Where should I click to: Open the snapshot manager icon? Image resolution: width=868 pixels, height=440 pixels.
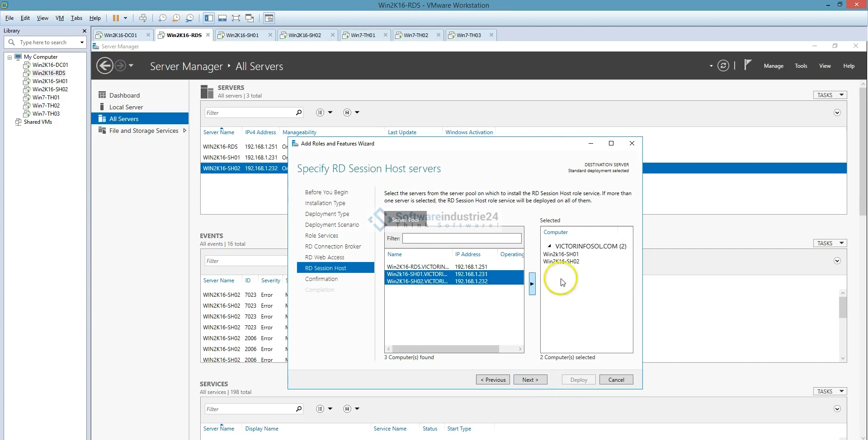[190, 18]
